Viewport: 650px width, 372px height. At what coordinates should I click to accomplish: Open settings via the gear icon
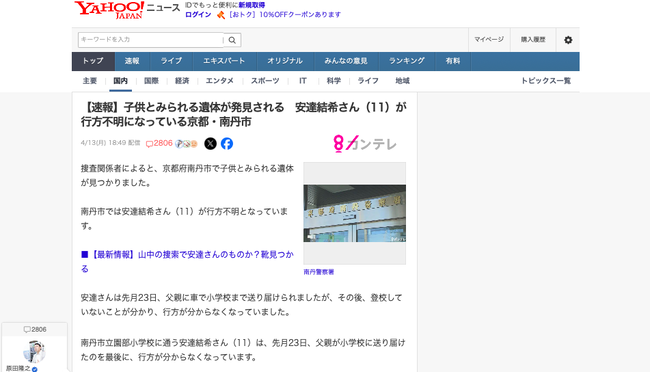tap(568, 40)
